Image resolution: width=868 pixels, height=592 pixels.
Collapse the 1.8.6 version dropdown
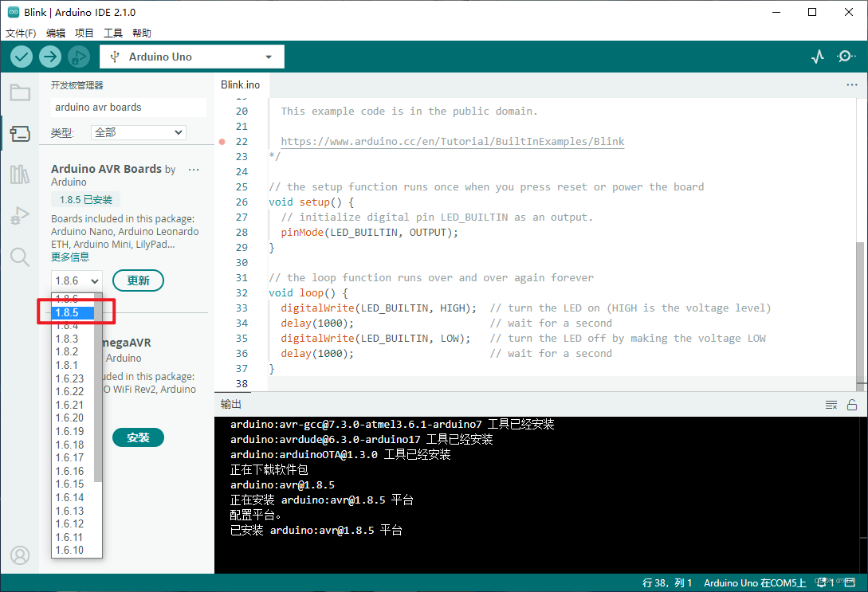(77, 280)
